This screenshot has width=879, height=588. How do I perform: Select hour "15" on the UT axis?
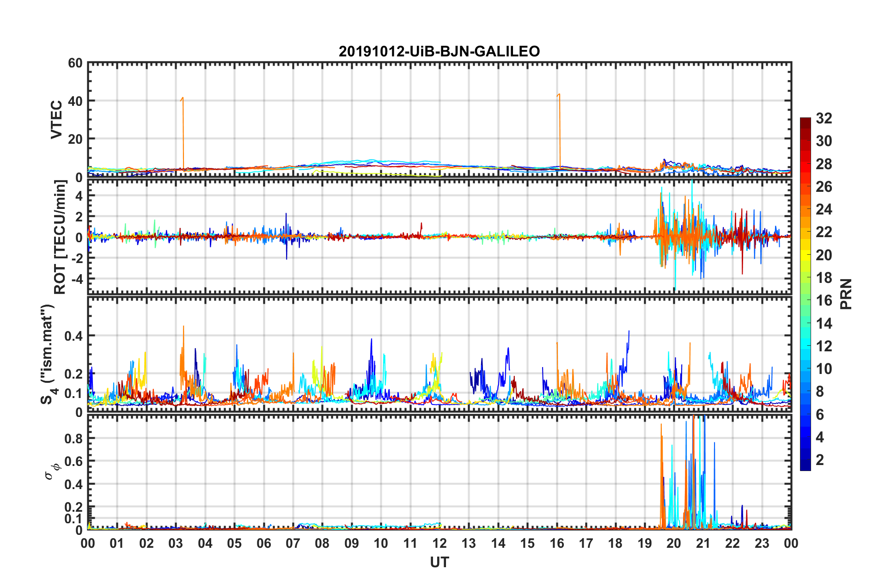point(527,543)
